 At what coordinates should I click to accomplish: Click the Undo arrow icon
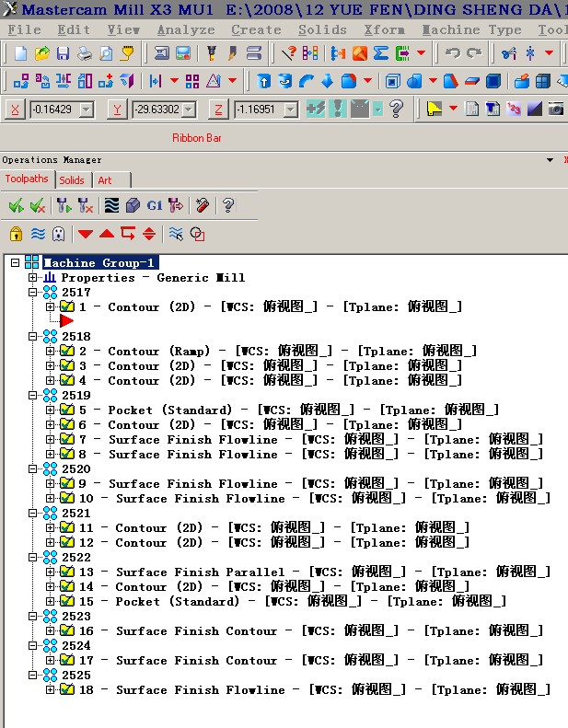pos(452,53)
